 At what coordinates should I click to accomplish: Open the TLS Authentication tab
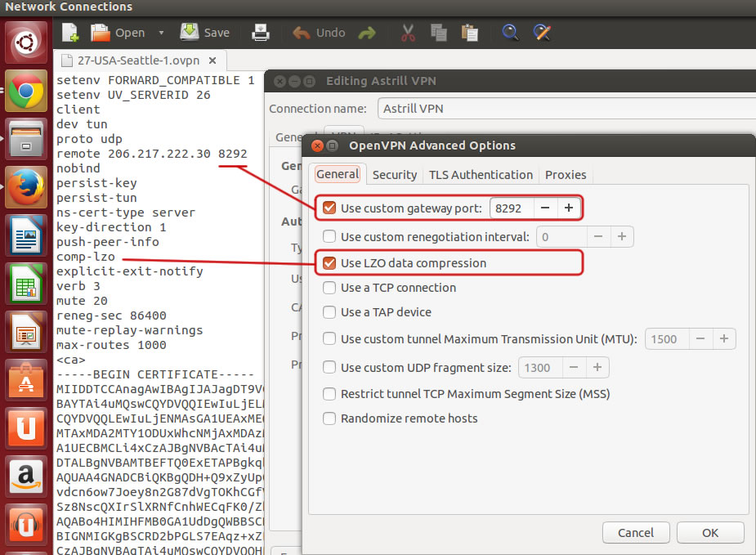coord(481,175)
